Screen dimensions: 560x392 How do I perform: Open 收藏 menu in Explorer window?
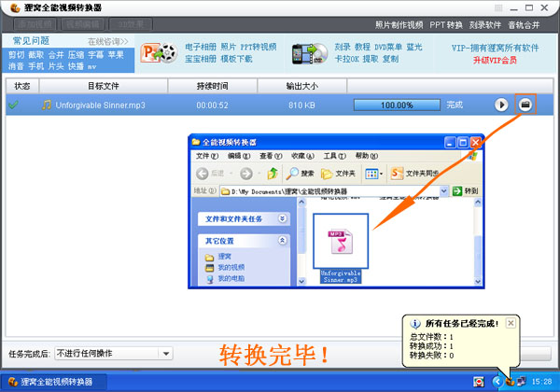coord(302,156)
